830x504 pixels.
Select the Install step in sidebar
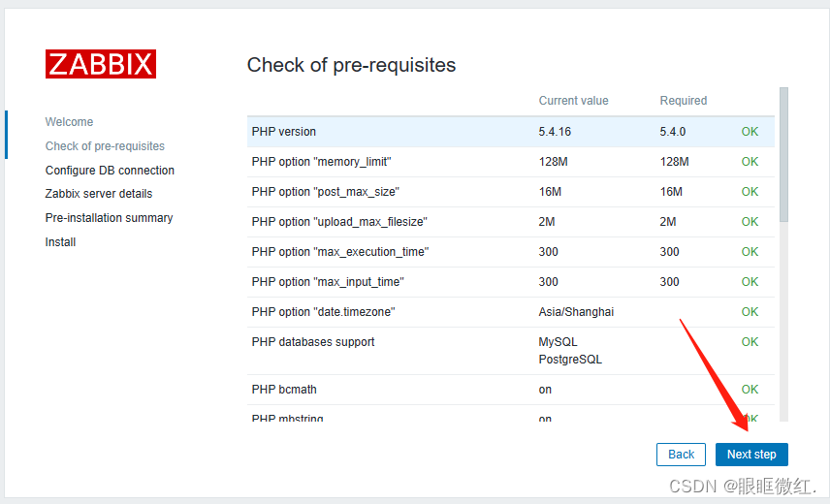pyautogui.click(x=60, y=242)
